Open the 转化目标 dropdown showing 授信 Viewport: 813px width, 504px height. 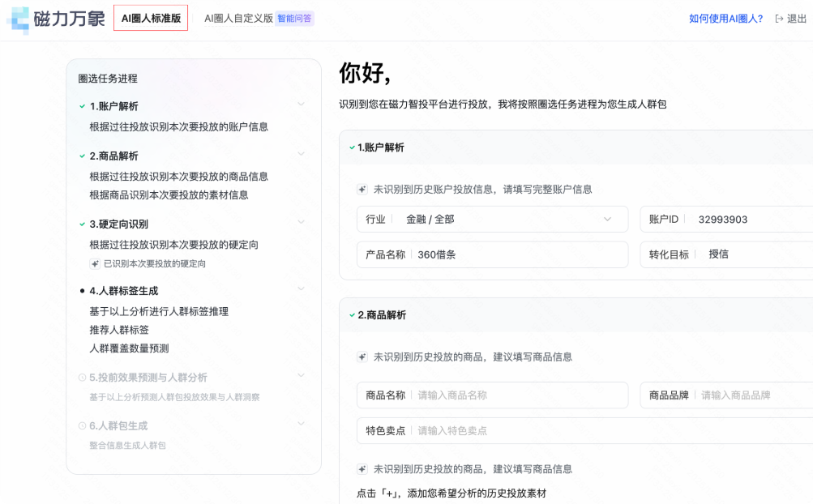click(726, 254)
